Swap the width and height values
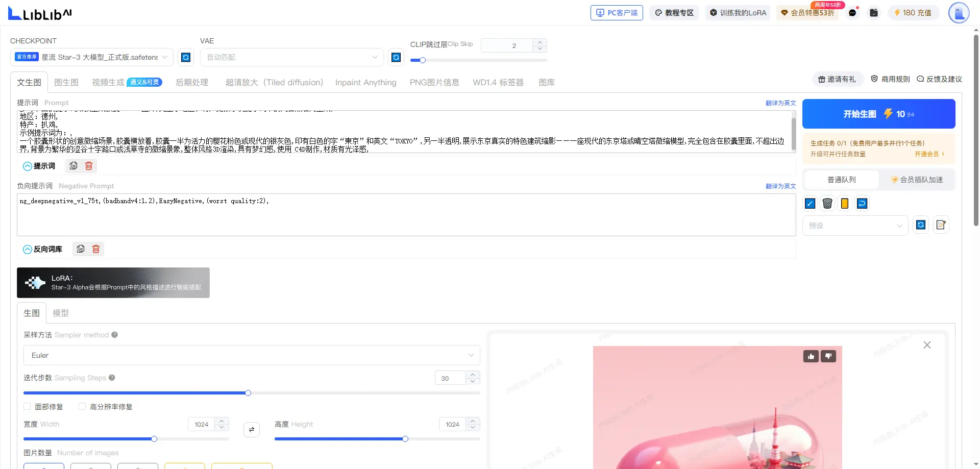The height and width of the screenshot is (469, 980). 252,430
